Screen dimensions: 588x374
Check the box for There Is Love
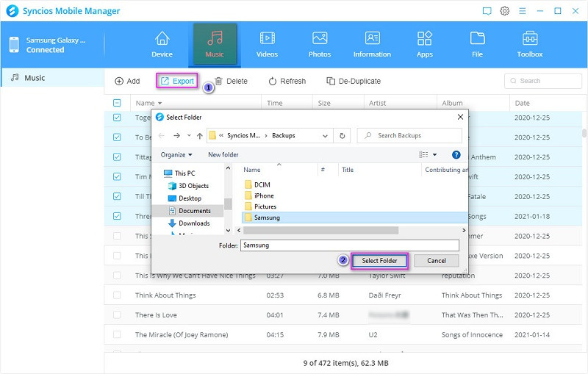click(x=117, y=314)
